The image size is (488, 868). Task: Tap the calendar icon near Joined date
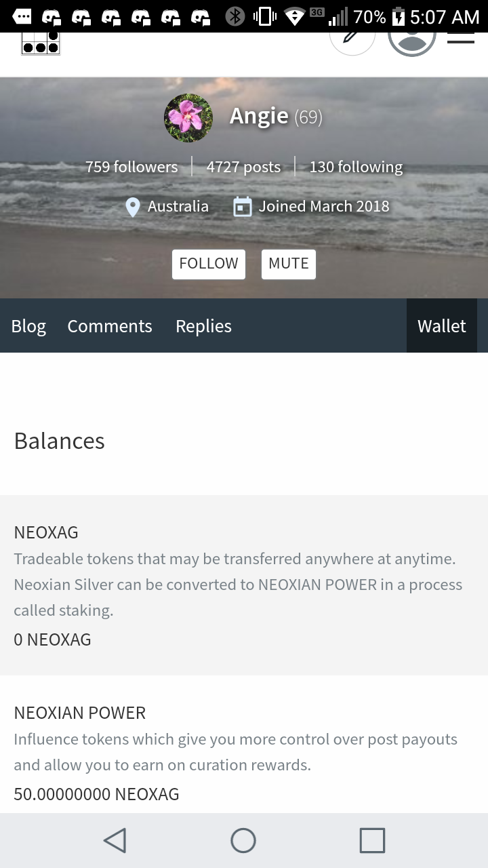[243, 207]
